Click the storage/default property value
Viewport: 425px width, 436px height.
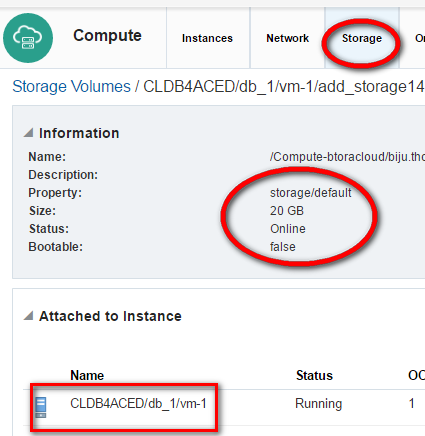[310, 193]
